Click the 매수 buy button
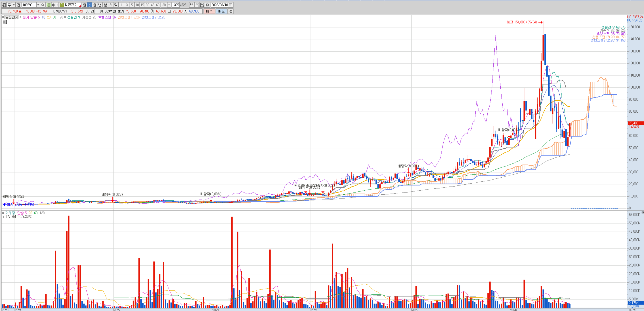The image size is (644, 311). pyautogui.click(x=209, y=11)
